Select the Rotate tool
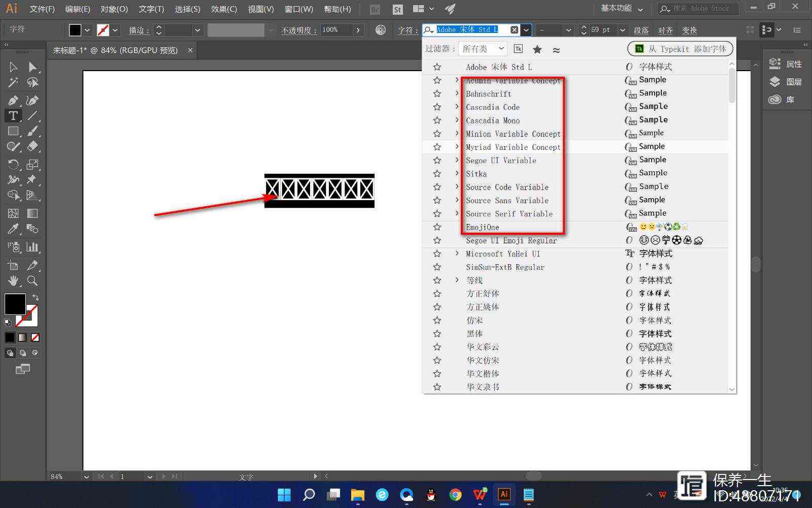Screen dimensions: 812x508 (13, 165)
